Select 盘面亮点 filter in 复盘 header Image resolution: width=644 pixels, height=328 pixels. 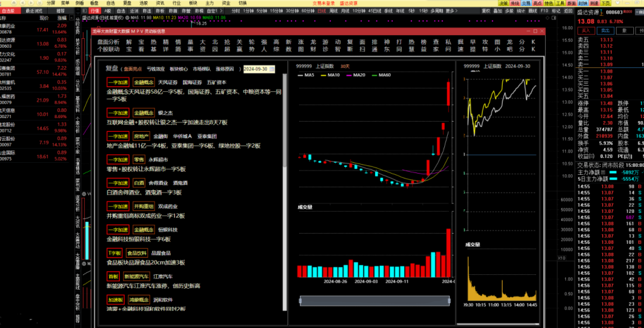pyautogui.click(x=132, y=69)
